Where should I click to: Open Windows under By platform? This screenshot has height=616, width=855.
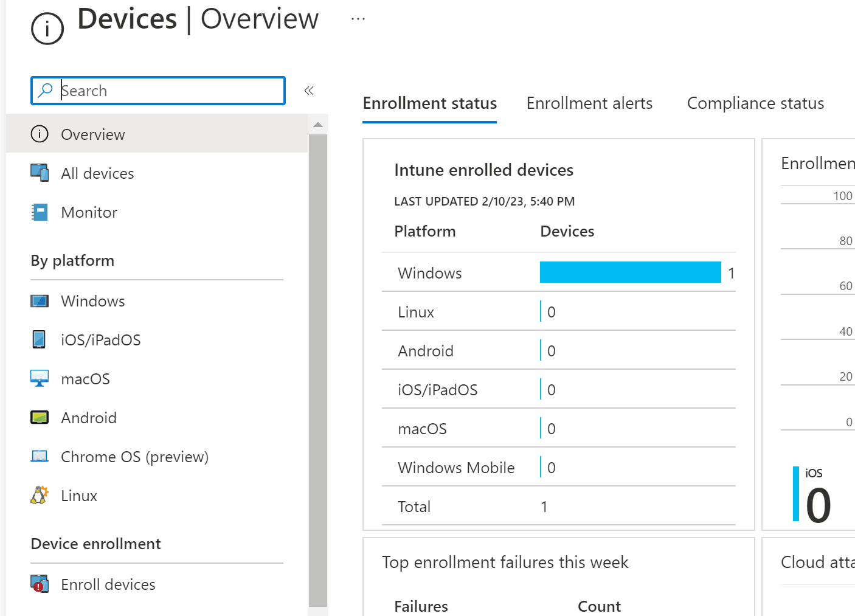pos(157,301)
